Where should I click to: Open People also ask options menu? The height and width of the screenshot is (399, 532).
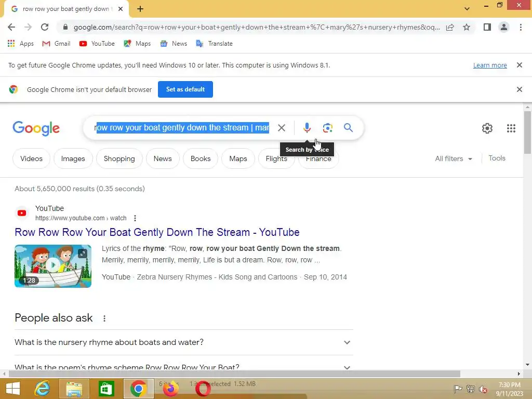104,318
